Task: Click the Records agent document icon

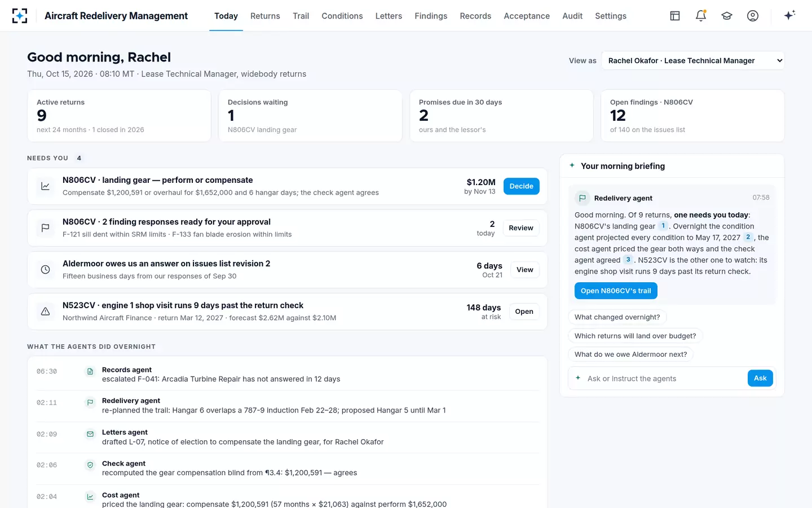Action: 90,371
